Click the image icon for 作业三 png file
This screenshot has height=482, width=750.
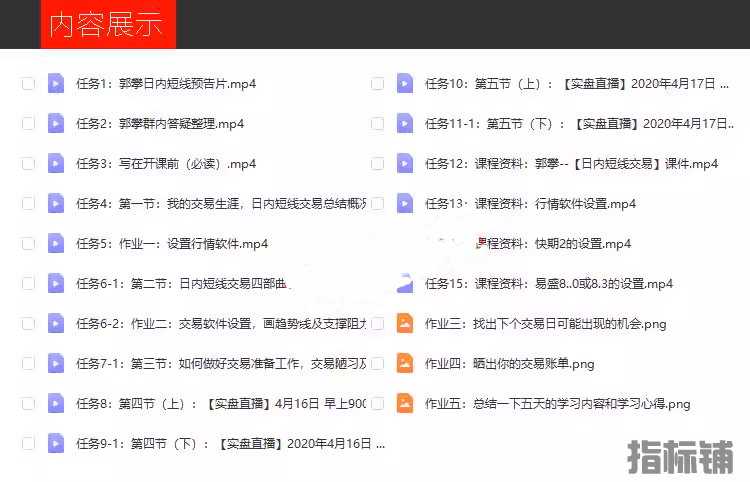[405, 323]
